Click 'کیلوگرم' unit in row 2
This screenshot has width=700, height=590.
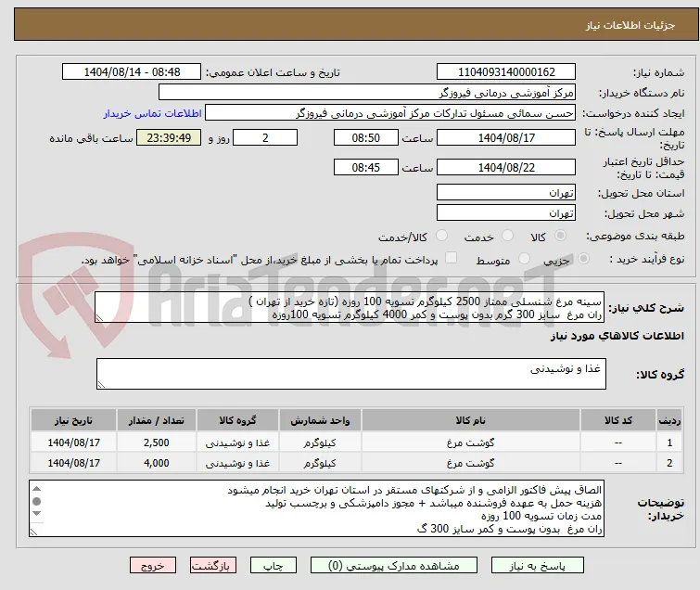pyautogui.click(x=320, y=463)
